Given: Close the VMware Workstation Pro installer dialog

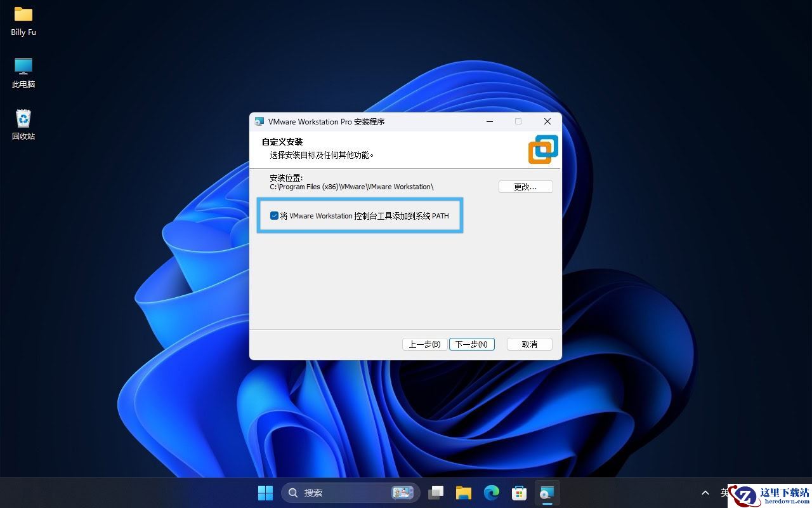Looking at the screenshot, I should point(547,122).
